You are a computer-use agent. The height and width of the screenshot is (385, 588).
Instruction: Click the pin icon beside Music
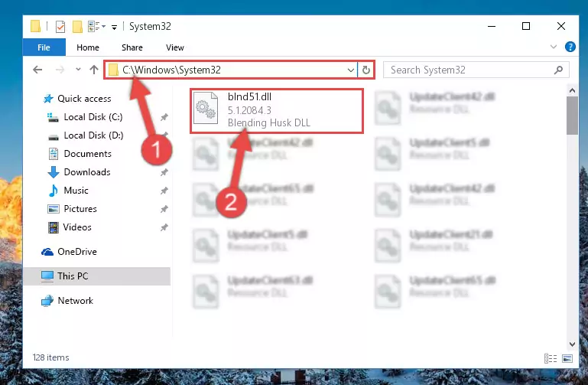[164, 191]
